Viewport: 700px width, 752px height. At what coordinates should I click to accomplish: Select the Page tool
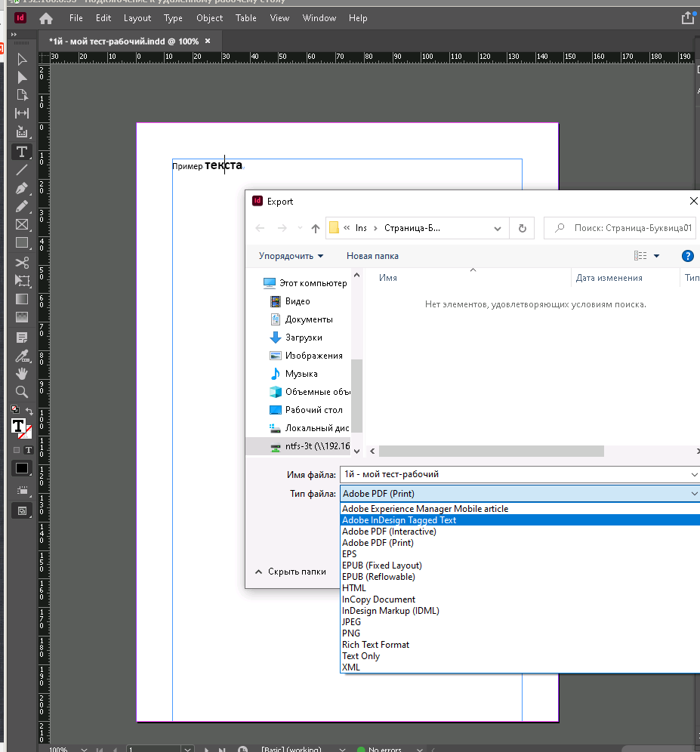[x=22, y=95]
